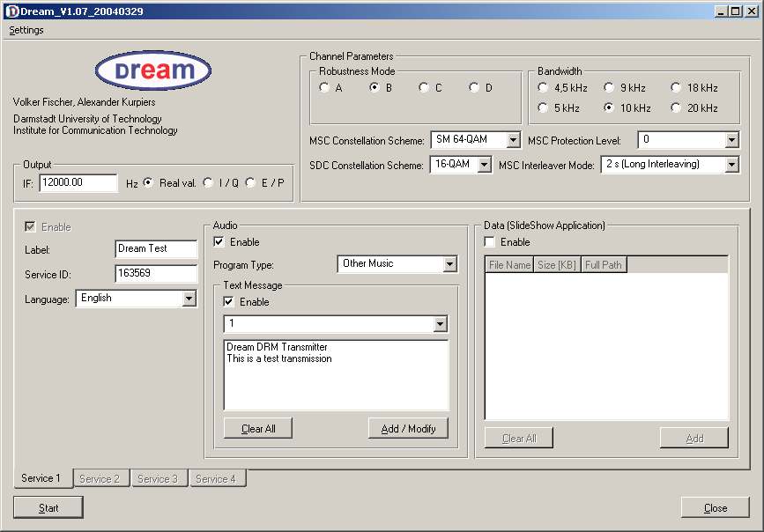Screen dimensions: 764x532
Task: Click Clear All under Text Message
Action: 257,429
